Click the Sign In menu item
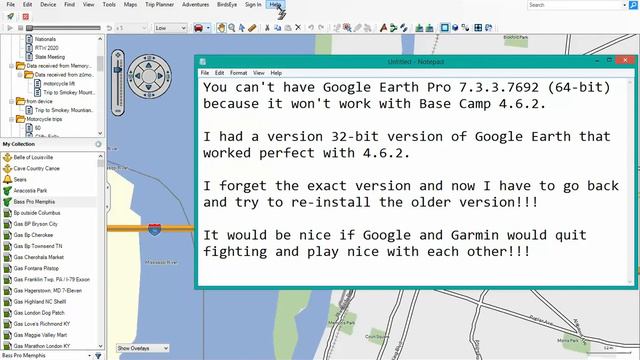The height and width of the screenshot is (360, 640). point(253,4)
